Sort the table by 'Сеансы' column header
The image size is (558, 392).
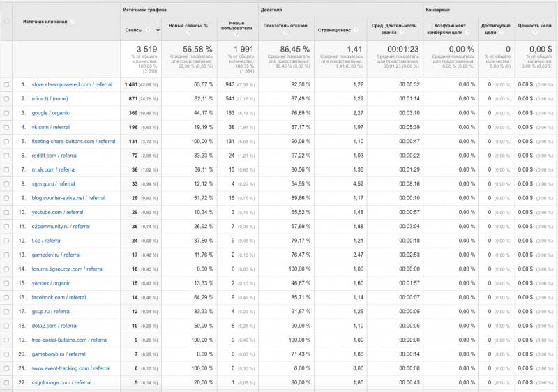coord(133,29)
